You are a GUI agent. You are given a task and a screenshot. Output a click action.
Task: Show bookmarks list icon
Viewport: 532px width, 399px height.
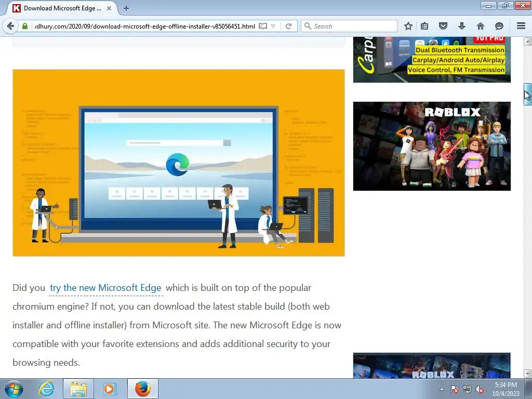click(424, 26)
